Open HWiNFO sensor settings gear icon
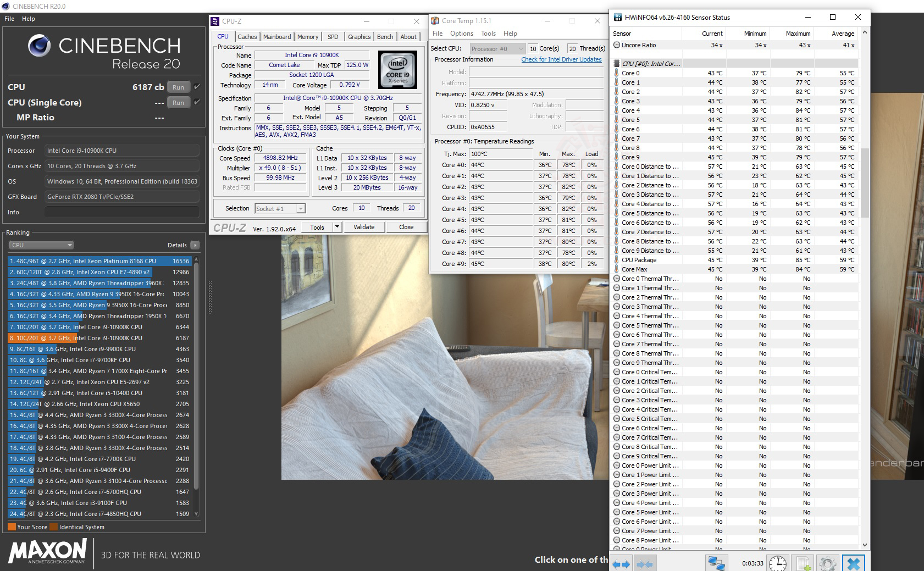The image size is (924, 571). tap(827, 563)
